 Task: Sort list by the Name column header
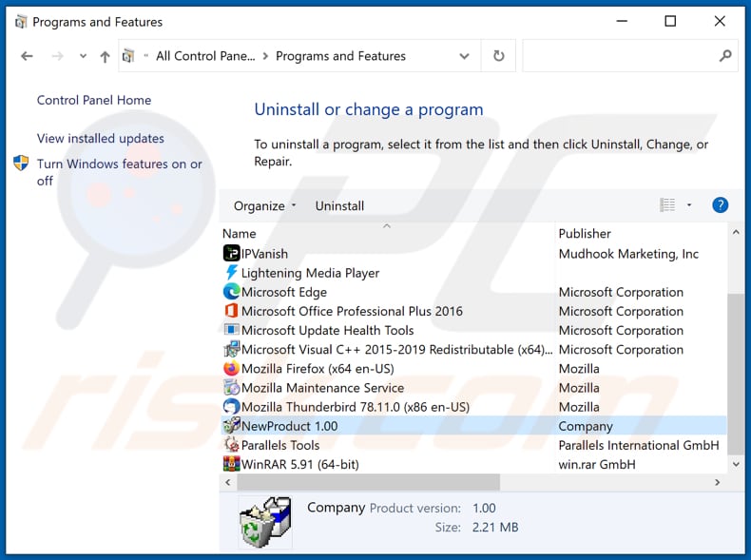click(x=239, y=233)
